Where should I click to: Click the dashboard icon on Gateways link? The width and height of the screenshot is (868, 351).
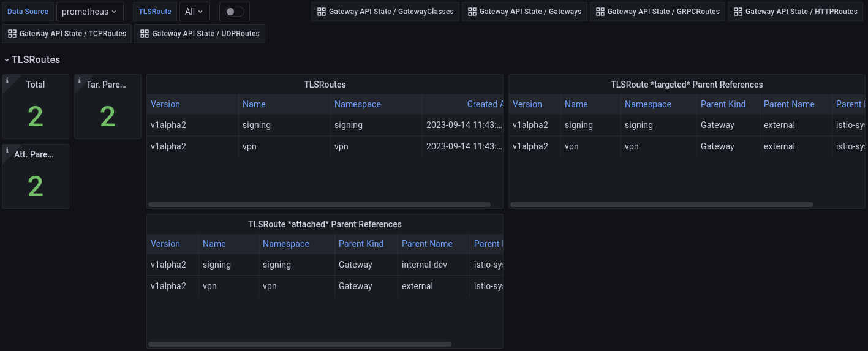[472, 12]
